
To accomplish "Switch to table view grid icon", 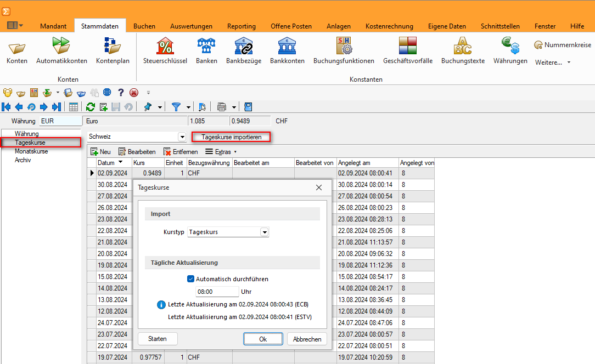I will [x=74, y=107].
